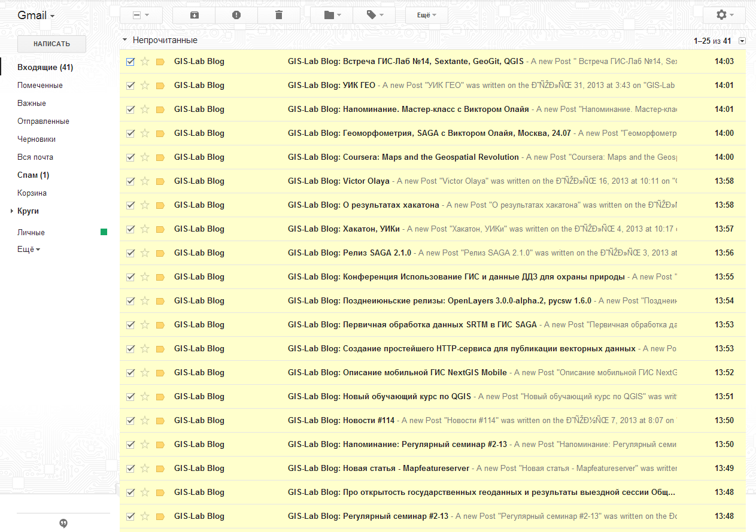Star the 'Встреча ГИС-Лаб №14' email
756x532 pixels.
[145, 62]
